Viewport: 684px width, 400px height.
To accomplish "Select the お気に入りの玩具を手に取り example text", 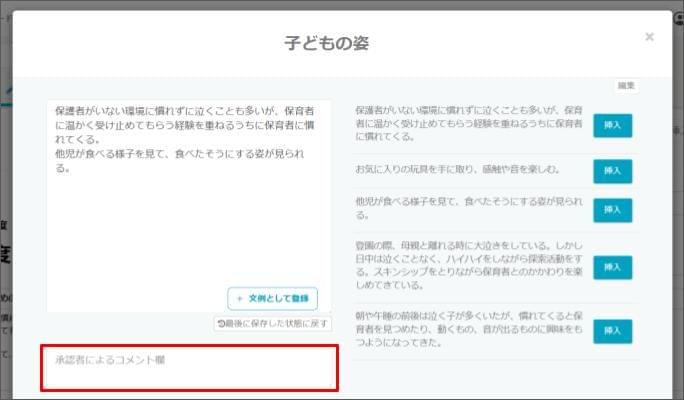I will point(457,170).
